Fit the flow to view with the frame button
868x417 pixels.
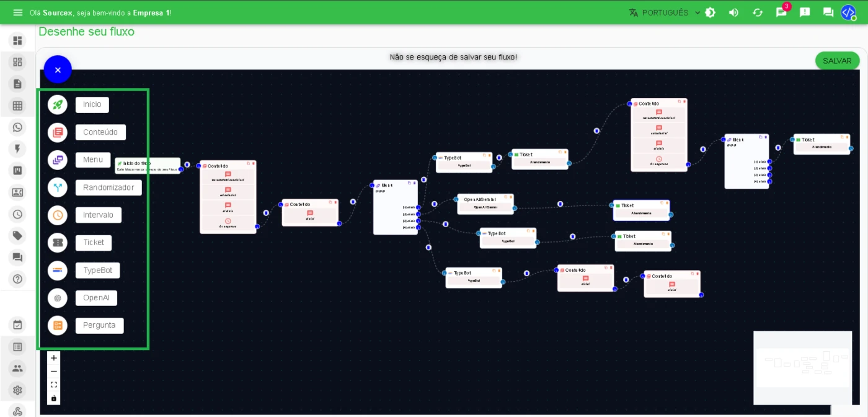(54, 385)
